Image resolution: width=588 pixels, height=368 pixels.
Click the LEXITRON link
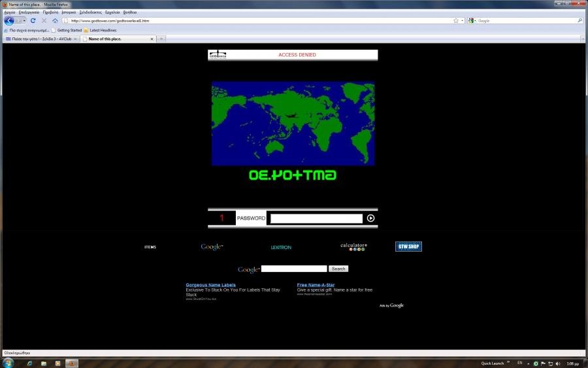tap(281, 248)
